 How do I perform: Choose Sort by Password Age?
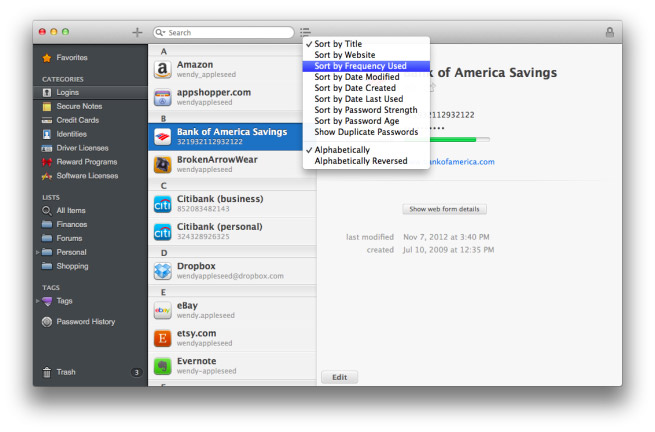pos(366,121)
